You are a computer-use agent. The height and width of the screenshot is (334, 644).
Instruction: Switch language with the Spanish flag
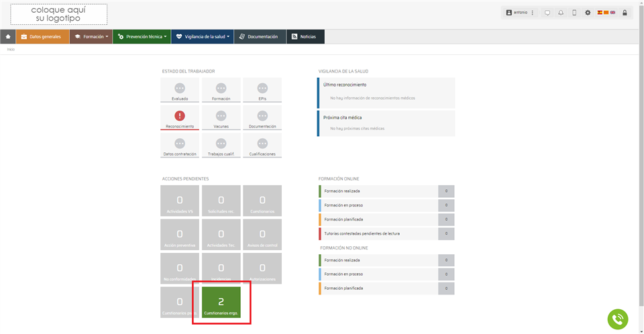[x=600, y=13]
